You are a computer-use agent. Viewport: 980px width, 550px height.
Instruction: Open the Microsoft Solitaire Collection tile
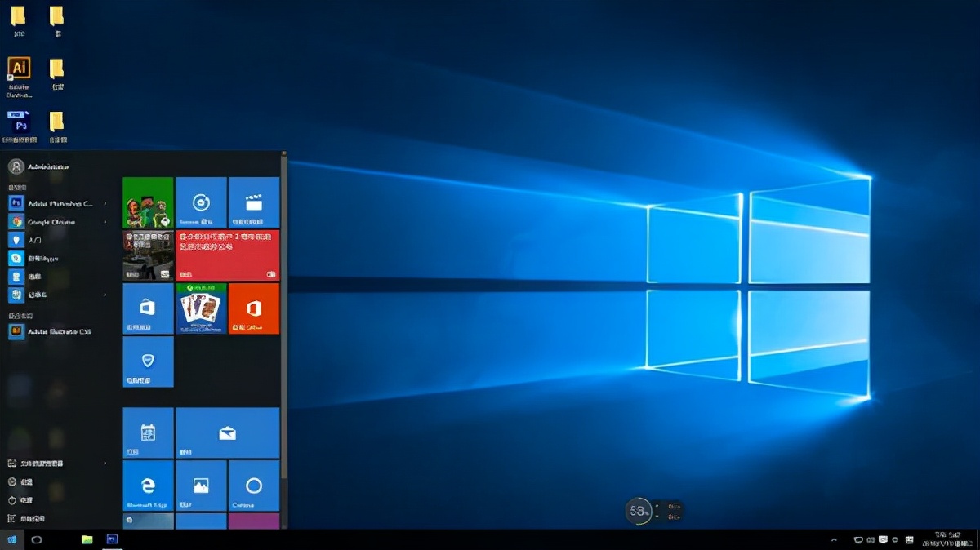pos(201,308)
